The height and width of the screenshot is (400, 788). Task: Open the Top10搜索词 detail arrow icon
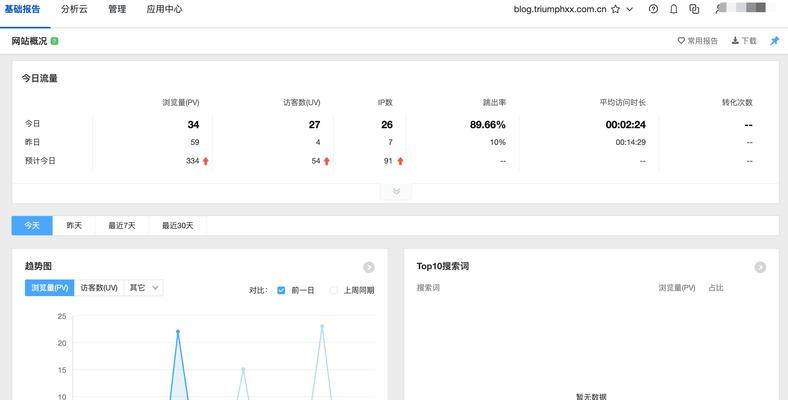point(760,267)
